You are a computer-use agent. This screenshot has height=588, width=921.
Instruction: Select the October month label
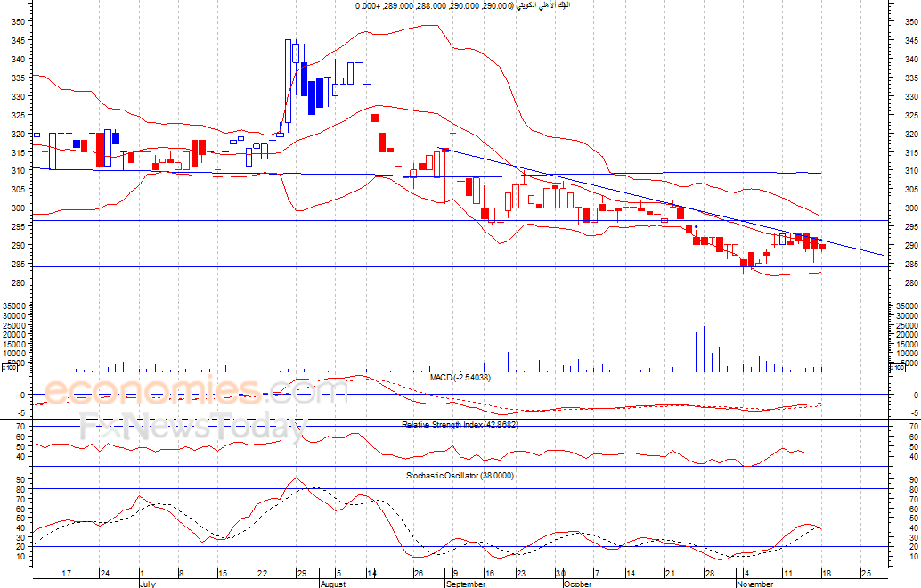577,584
